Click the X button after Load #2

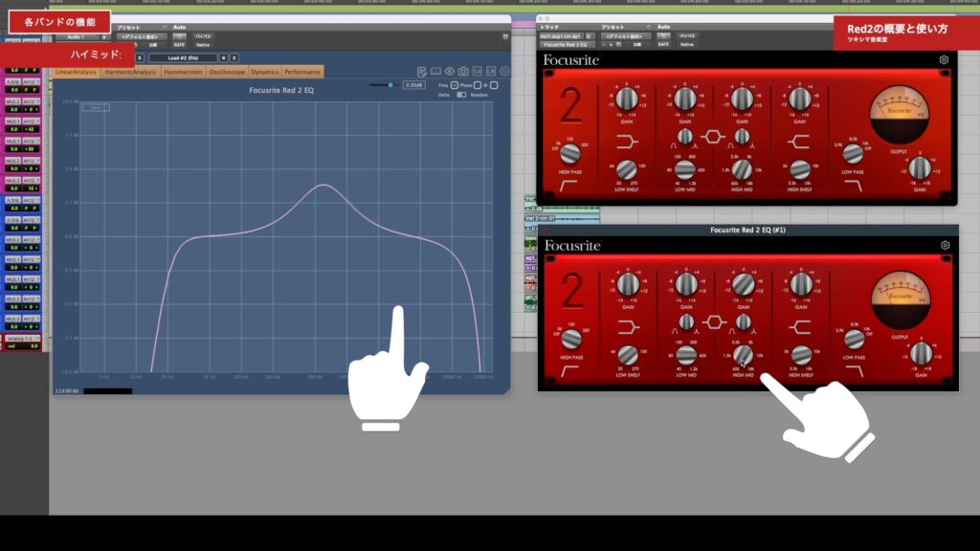point(234,58)
